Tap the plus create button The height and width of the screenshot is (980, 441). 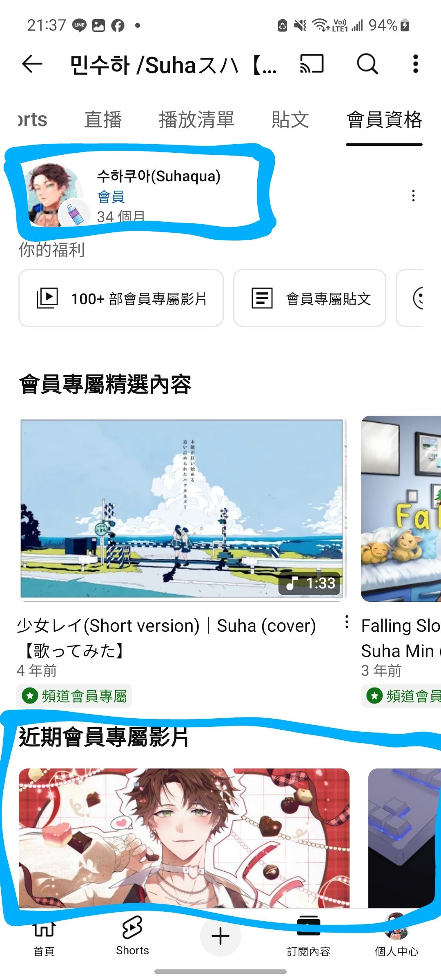pyautogui.click(x=220, y=936)
